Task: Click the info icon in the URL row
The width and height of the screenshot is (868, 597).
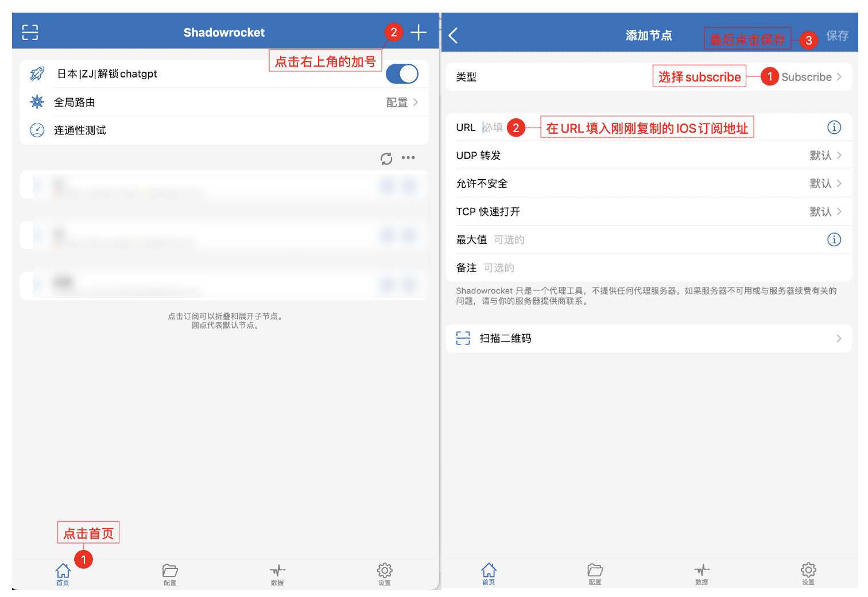Action: click(834, 127)
